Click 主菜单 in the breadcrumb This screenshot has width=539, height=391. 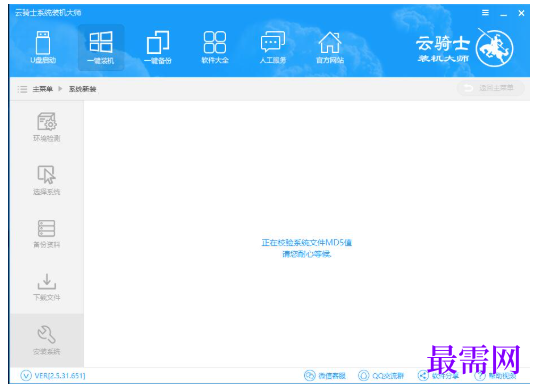point(43,89)
